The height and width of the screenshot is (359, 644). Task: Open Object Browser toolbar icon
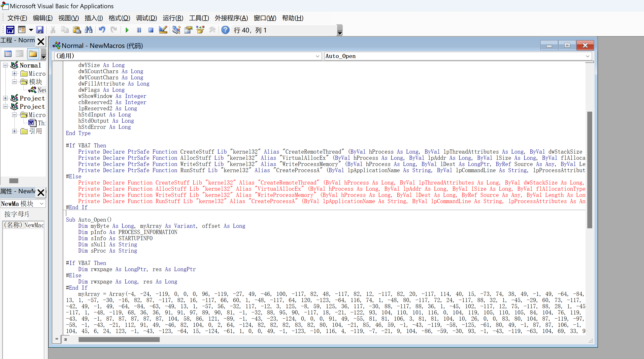[200, 30]
